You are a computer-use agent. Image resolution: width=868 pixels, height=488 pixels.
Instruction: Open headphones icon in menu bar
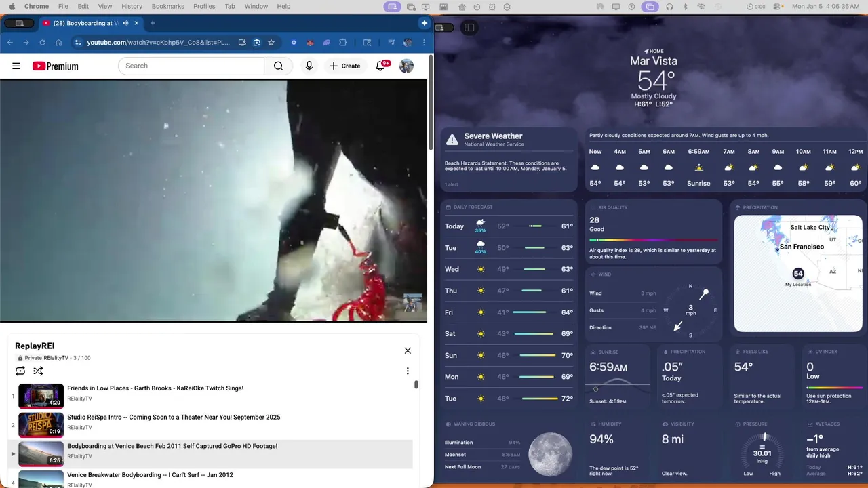[x=669, y=6]
